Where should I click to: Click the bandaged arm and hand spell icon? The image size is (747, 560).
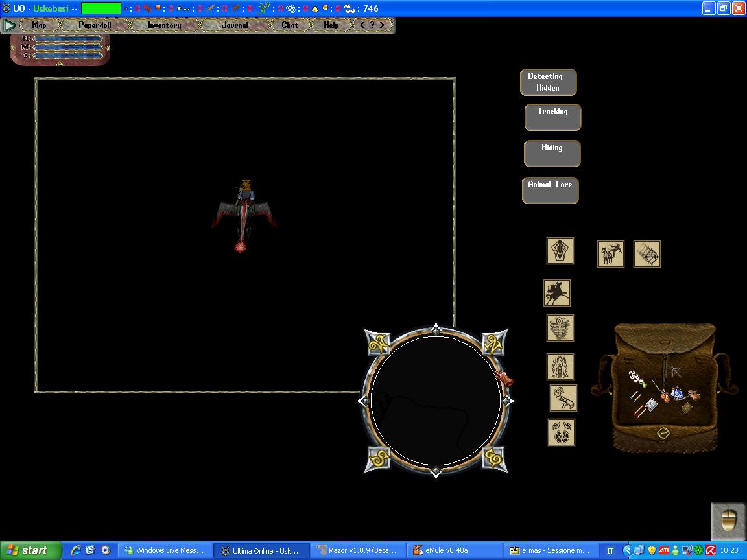coord(563,398)
